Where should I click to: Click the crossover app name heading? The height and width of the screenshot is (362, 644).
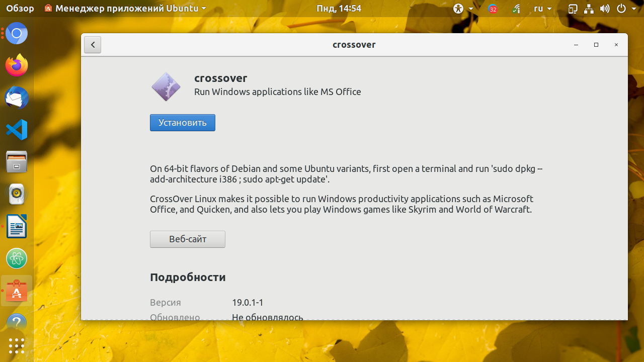[221, 78]
